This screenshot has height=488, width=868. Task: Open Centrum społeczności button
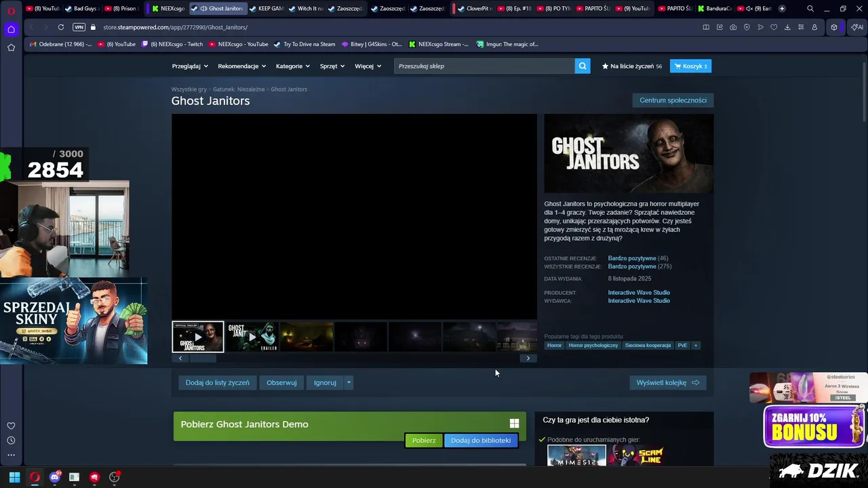673,100
